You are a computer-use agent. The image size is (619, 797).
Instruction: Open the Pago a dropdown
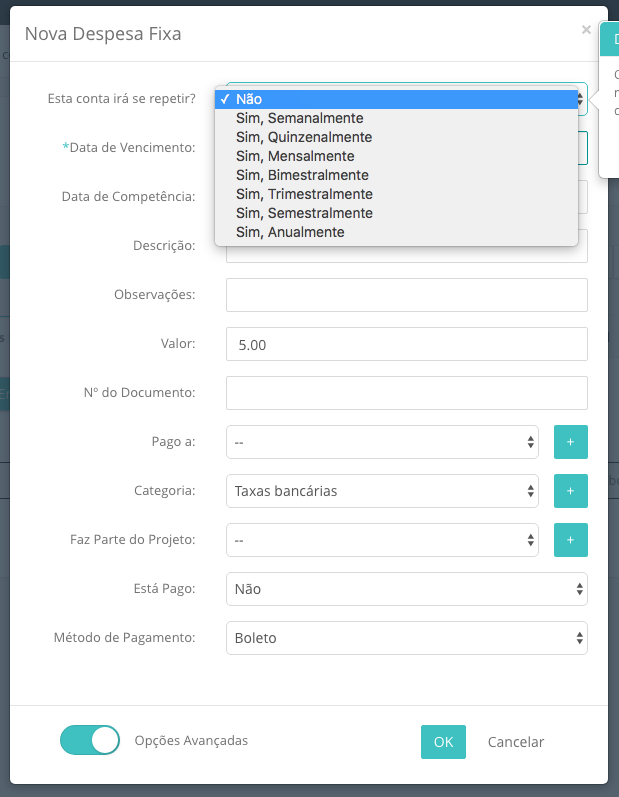[x=382, y=442]
